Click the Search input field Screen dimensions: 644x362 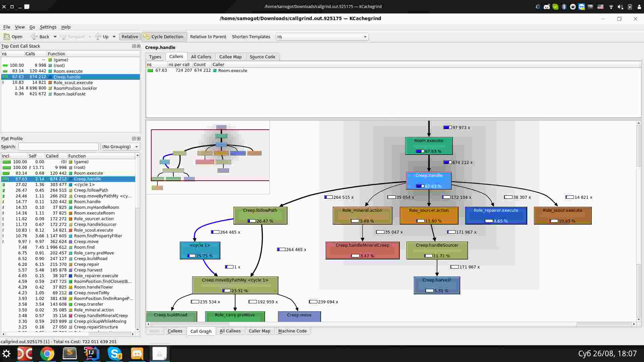click(58, 146)
